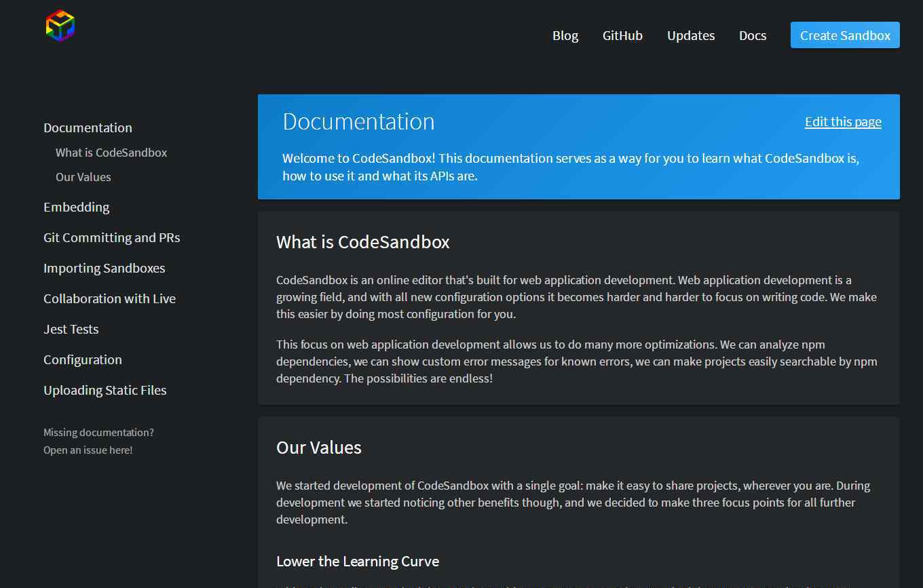Open Importing Sandboxes section
Image resolution: width=923 pixels, height=588 pixels.
[105, 268]
